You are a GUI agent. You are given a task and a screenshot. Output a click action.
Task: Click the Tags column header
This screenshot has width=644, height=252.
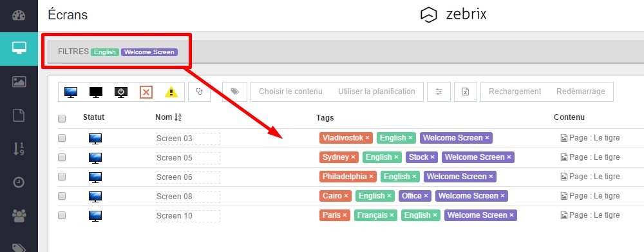[x=325, y=117]
